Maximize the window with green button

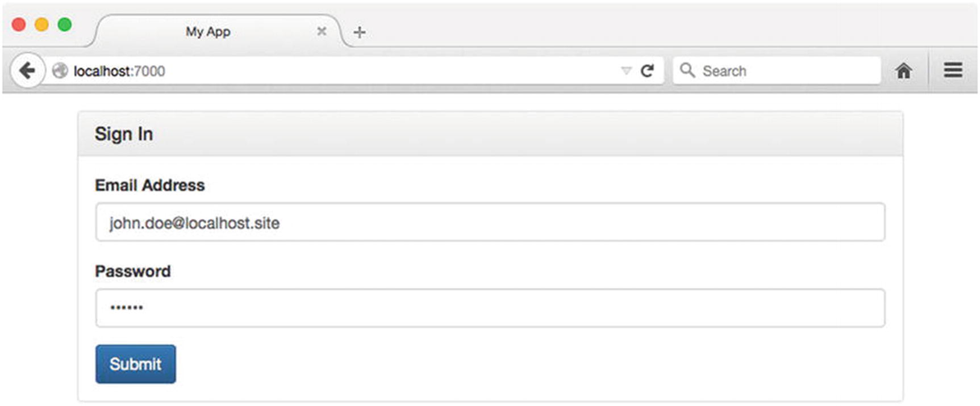(x=65, y=24)
